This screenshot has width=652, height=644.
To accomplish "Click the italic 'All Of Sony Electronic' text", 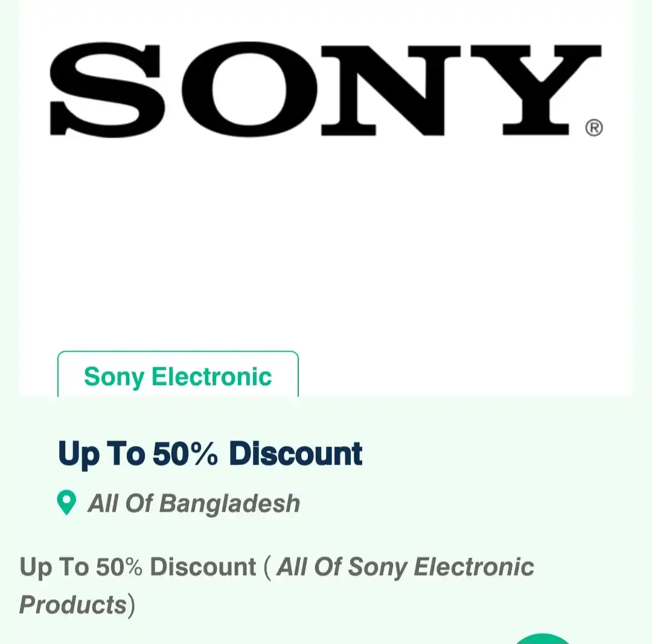I will point(405,567).
